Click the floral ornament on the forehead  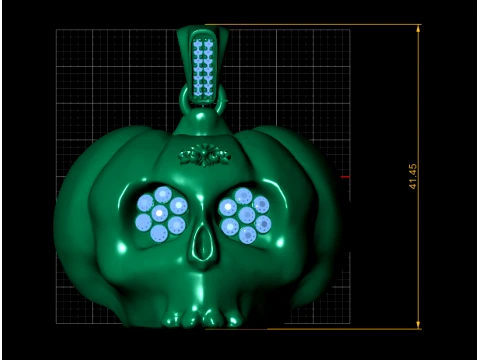coord(204,155)
